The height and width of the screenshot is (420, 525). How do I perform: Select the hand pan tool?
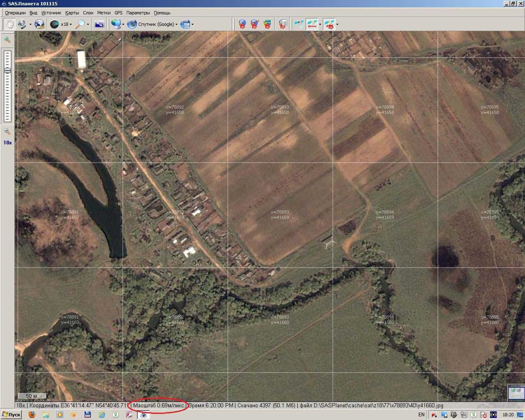click(x=9, y=24)
